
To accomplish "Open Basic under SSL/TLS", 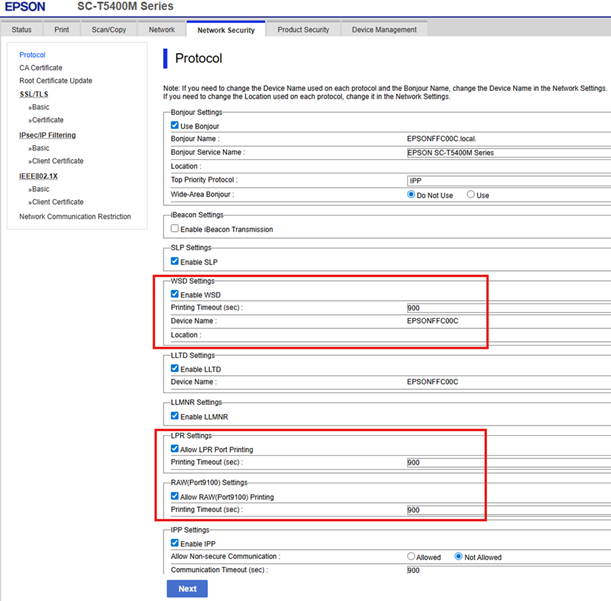I will (39, 107).
